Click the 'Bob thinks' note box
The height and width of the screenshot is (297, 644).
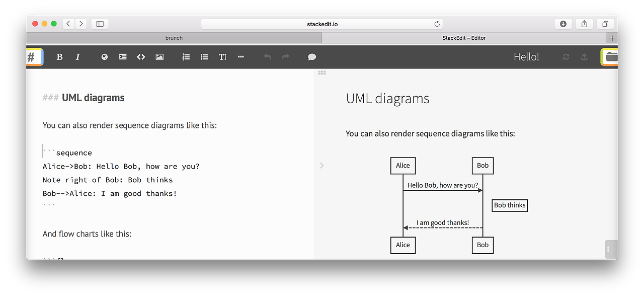[510, 205]
